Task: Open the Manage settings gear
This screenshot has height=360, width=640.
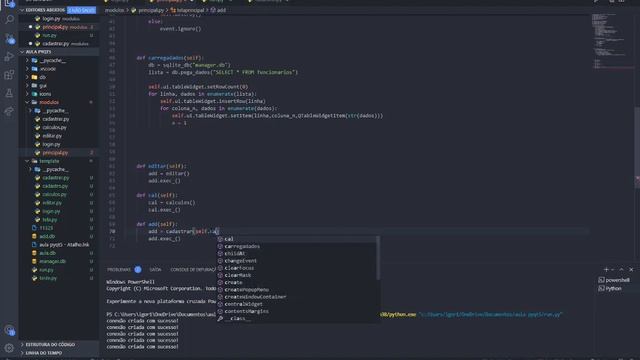Action: (9, 348)
